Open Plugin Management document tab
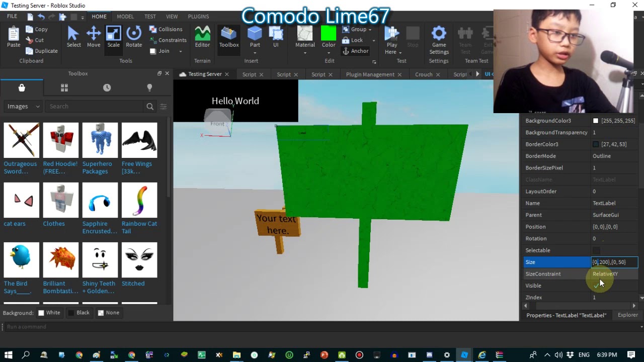This screenshot has height=362, width=644. 370,74
